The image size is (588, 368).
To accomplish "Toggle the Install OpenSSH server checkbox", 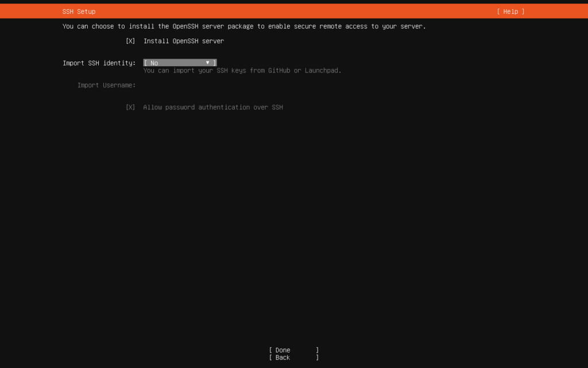I will pos(130,41).
